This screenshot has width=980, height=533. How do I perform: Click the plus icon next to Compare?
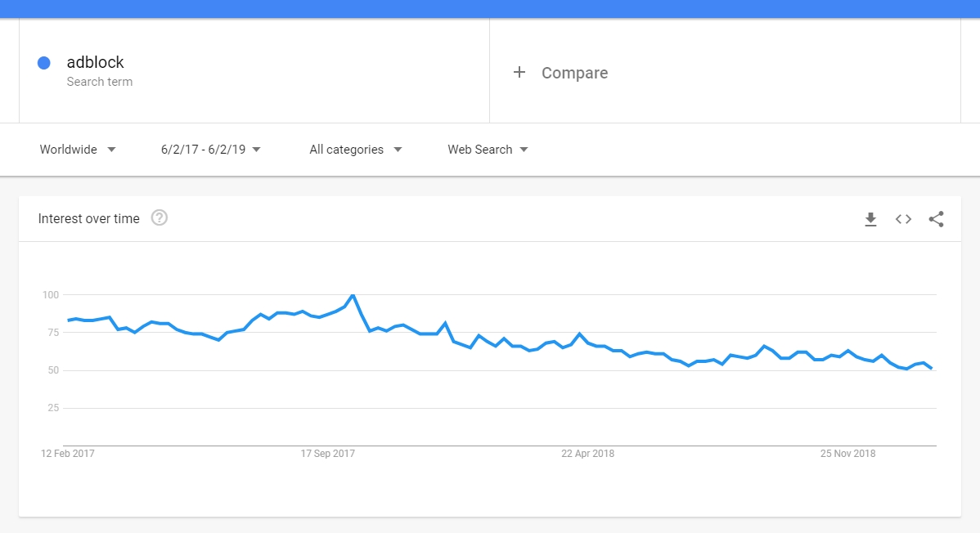[x=519, y=73]
